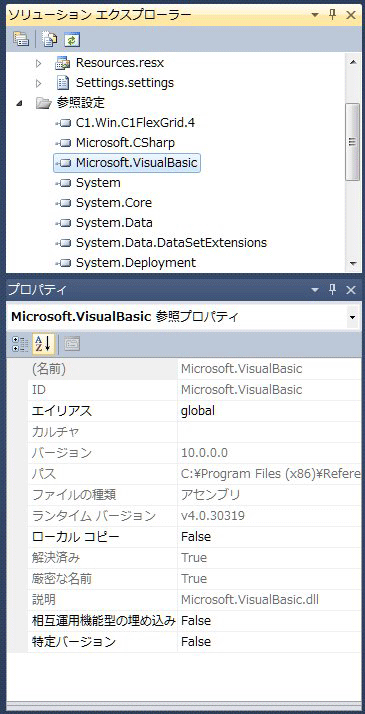The width and height of the screenshot is (365, 714).
Task: Select the 解決済み property label
Action: [x=56, y=557]
